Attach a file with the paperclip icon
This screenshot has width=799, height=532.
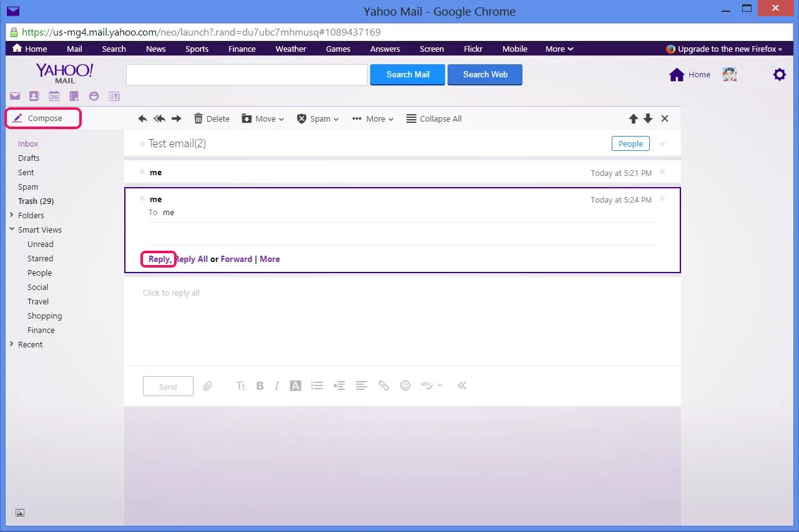208,386
